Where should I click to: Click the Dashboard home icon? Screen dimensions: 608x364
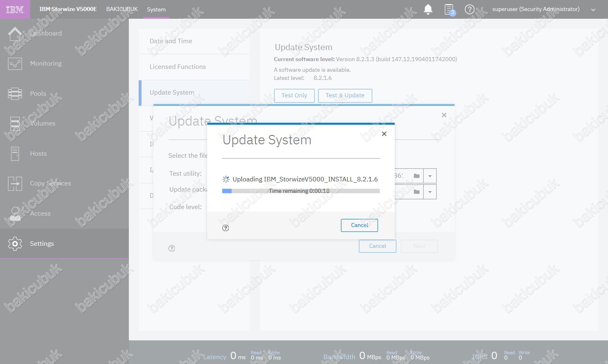[15, 34]
